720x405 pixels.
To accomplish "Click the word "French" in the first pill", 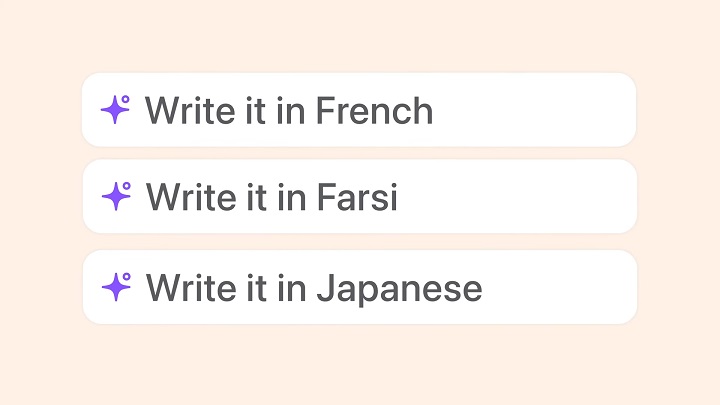I will click(374, 110).
